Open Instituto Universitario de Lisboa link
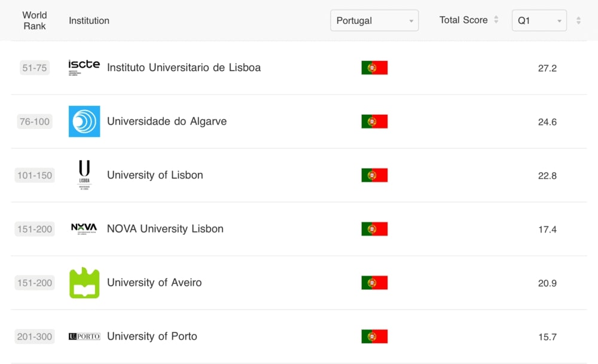This screenshot has width=598, height=364. coord(184,68)
